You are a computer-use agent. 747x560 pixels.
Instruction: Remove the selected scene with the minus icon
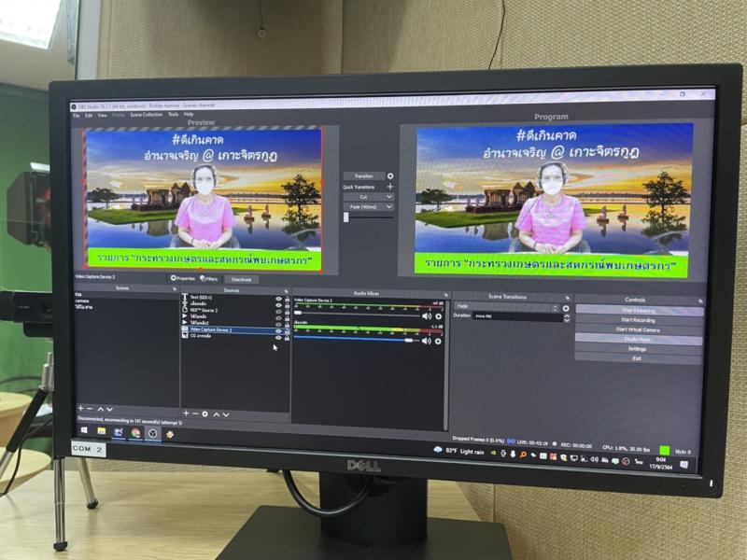90,409
